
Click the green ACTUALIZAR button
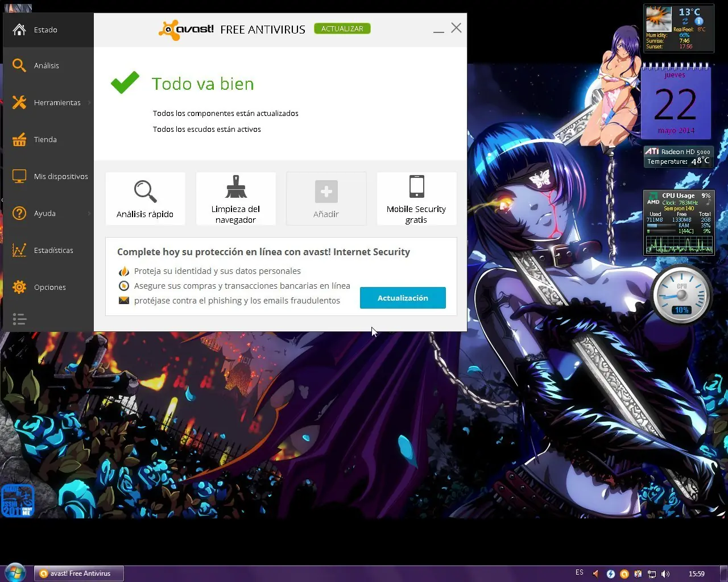342,28
